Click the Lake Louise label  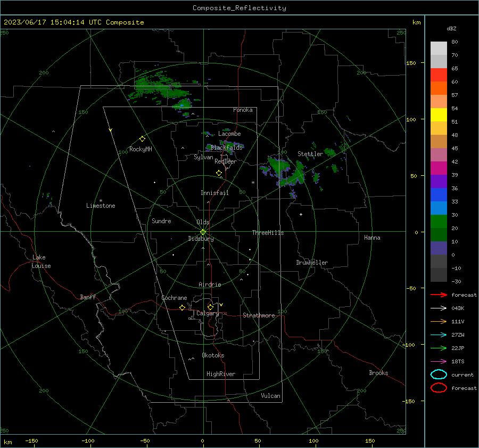pyautogui.click(x=41, y=262)
